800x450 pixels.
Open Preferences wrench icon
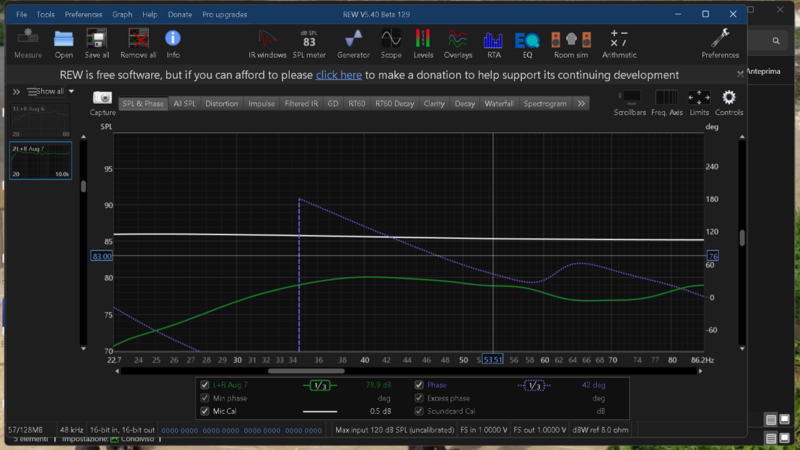pos(720,43)
